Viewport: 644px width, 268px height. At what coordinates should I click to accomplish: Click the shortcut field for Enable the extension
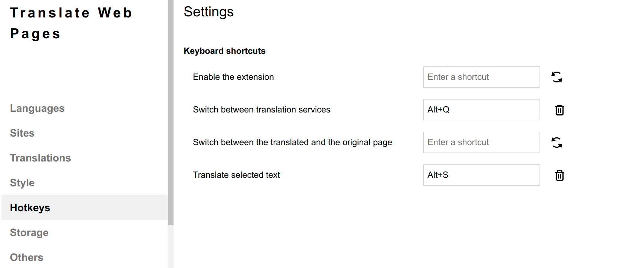(x=481, y=77)
